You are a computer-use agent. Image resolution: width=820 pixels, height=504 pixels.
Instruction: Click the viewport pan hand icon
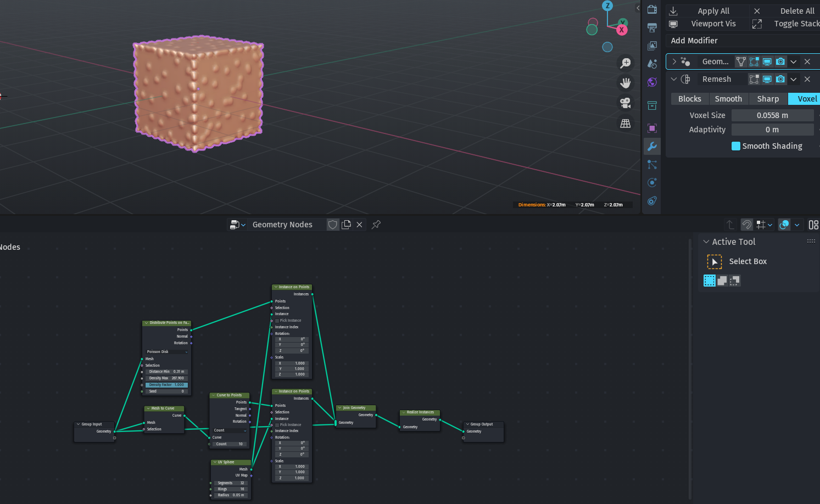click(x=625, y=83)
